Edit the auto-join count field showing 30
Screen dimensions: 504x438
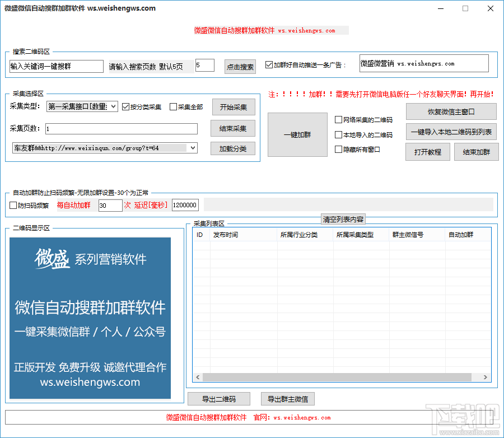click(x=110, y=205)
